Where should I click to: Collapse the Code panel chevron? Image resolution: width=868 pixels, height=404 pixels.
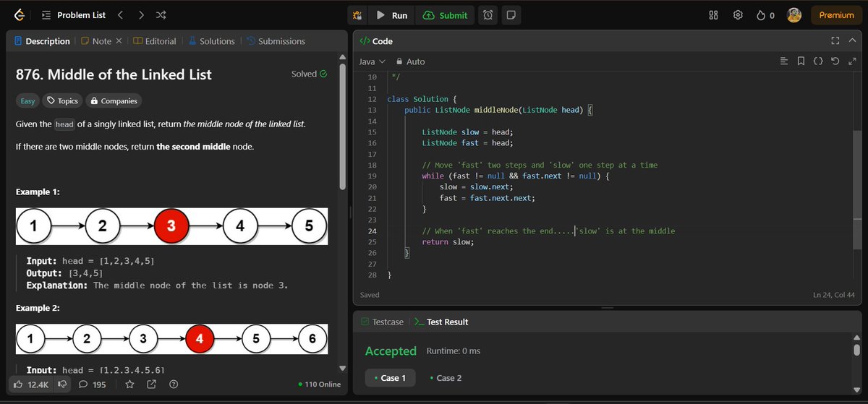[853, 41]
